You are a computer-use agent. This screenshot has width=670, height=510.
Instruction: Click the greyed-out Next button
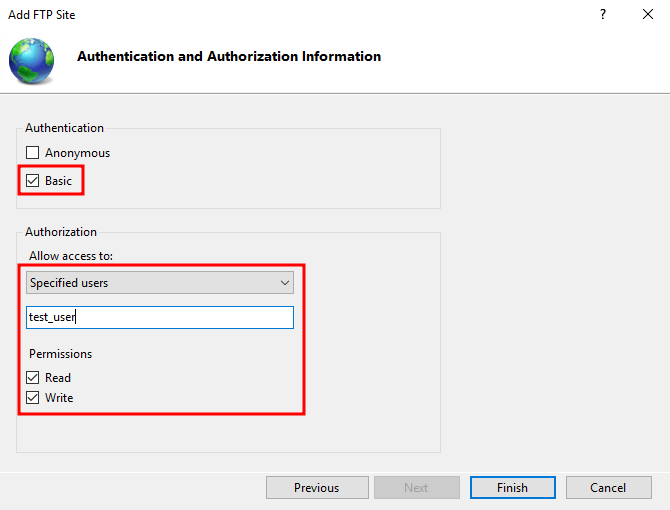tap(417, 488)
